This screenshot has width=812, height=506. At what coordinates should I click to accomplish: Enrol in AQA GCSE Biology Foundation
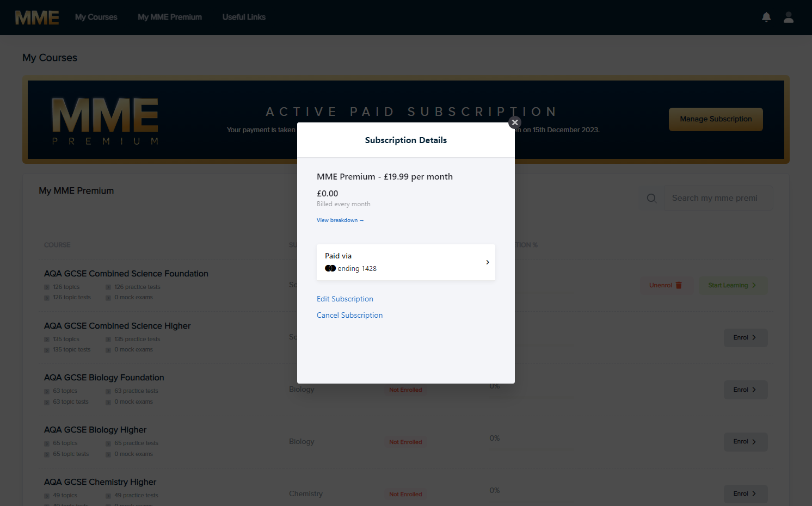746,390
